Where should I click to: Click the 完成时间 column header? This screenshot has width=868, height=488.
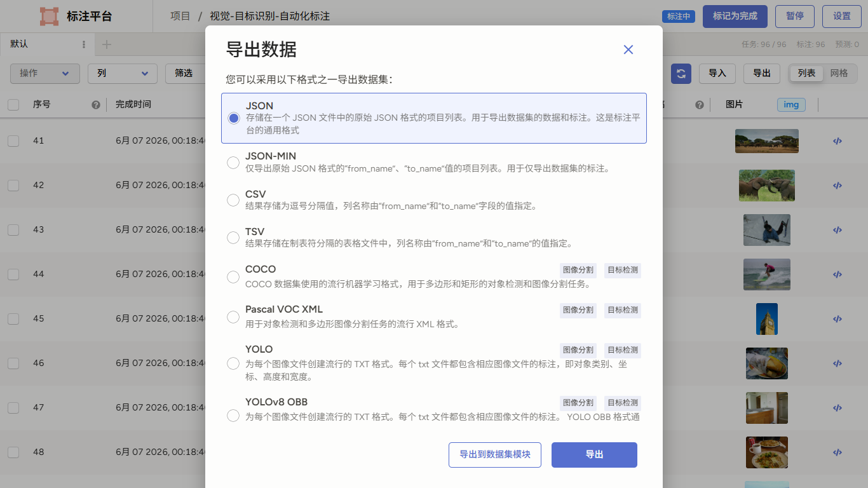(x=133, y=104)
